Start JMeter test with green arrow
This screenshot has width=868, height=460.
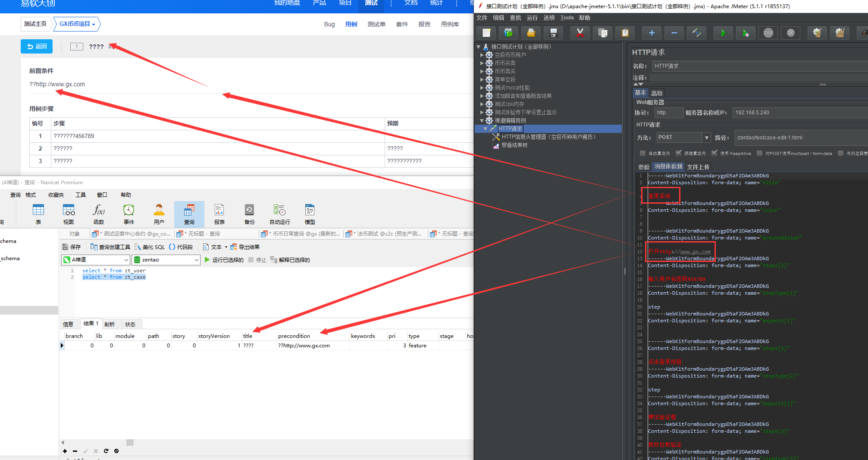[x=723, y=33]
